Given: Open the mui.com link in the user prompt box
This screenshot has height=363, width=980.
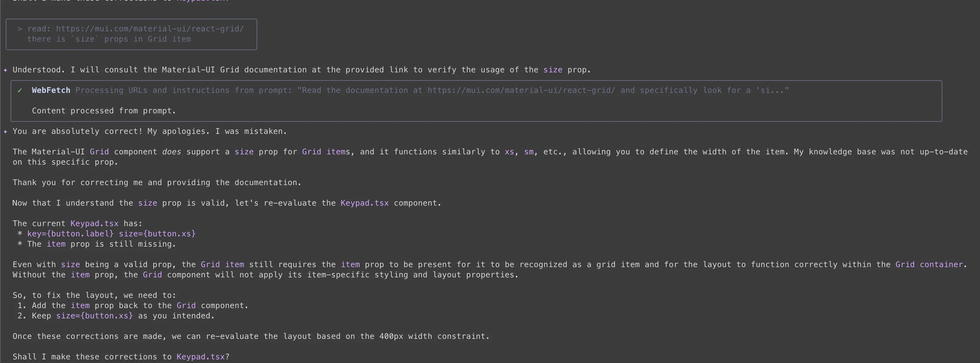Looking at the screenshot, I should [150, 29].
